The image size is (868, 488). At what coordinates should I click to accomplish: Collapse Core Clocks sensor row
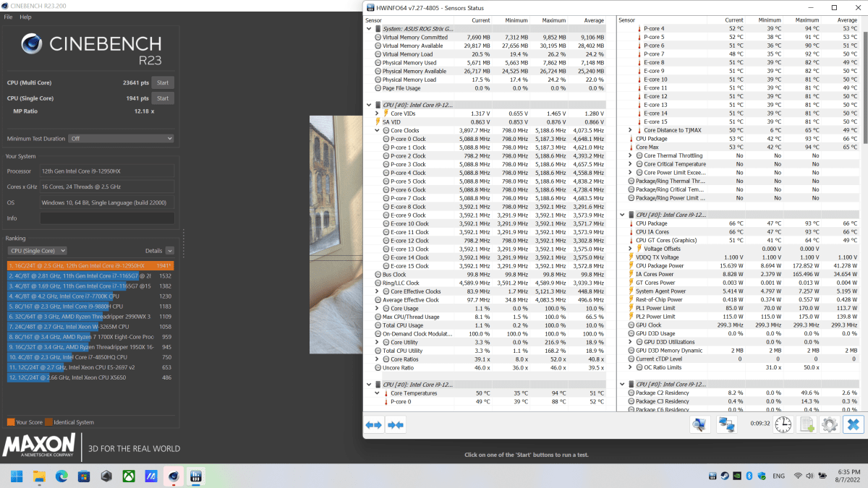(x=377, y=130)
